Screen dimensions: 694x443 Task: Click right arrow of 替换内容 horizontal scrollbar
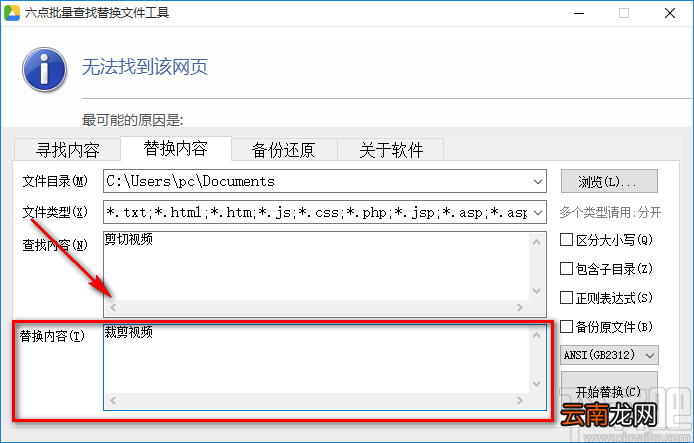(520, 401)
